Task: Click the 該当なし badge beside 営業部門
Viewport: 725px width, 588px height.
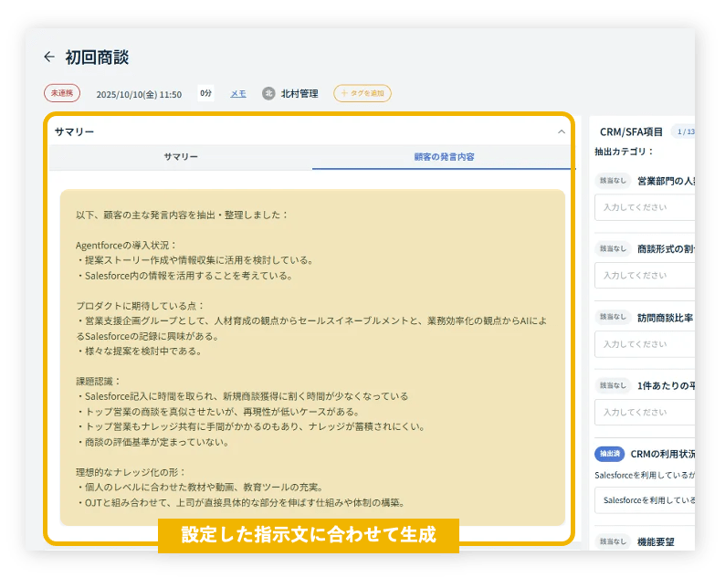Action: (x=613, y=181)
